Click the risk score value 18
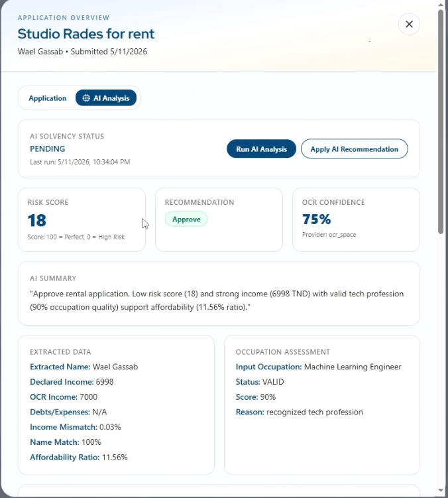Image resolution: width=448 pixels, height=498 pixels. pyautogui.click(x=37, y=220)
